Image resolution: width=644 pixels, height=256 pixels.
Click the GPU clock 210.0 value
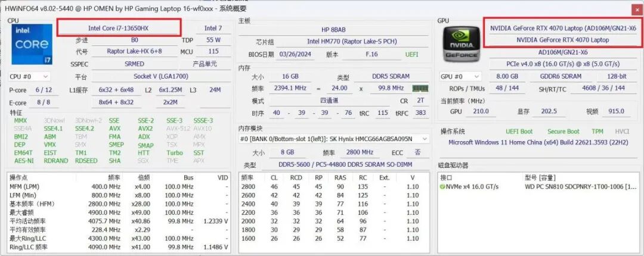click(x=481, y=111)
